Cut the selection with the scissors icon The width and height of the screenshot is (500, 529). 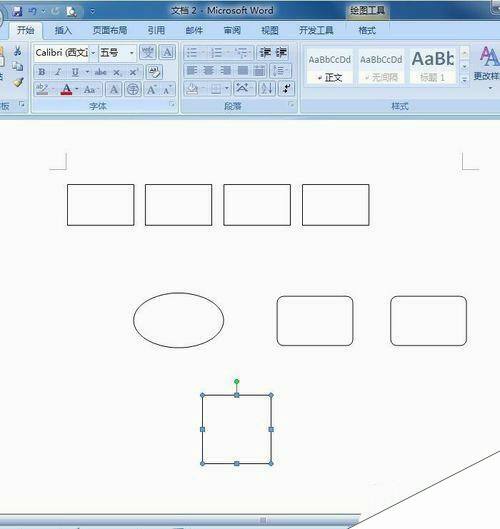18,51
